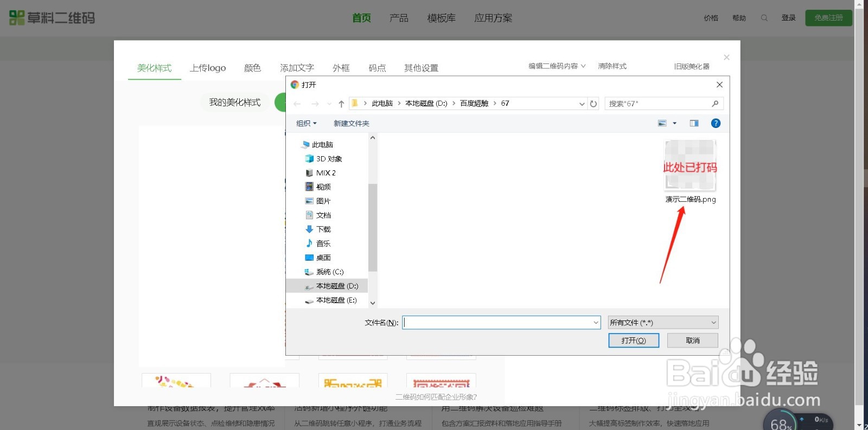Expand the address bar history dropdown
This screenshot has width=868, height=430.
[582, 104]
